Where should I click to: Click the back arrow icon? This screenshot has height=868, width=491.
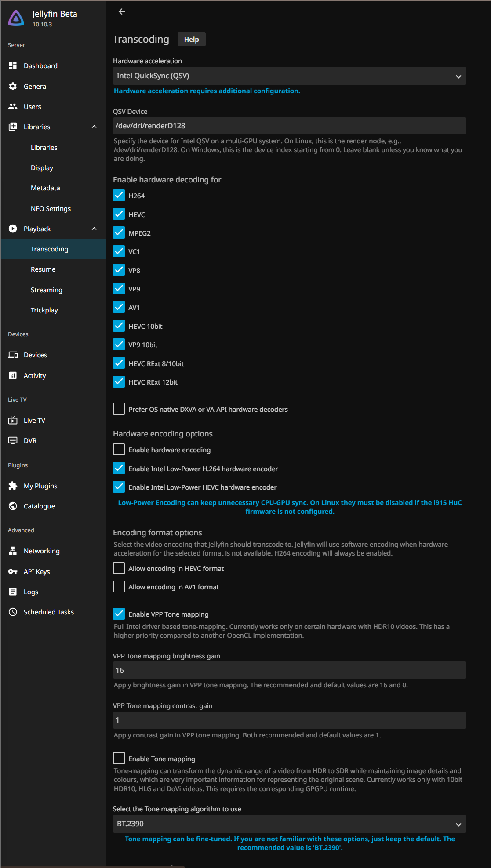coord(122,11)
